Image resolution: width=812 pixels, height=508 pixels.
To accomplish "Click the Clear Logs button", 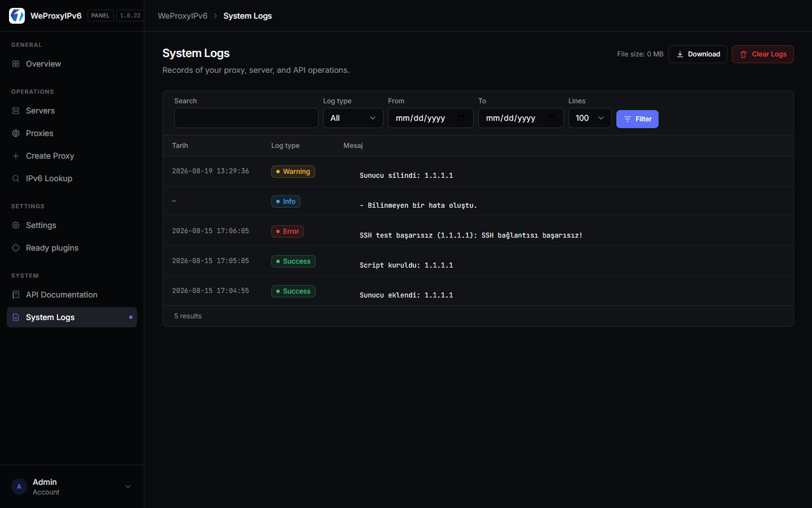I will 762,54.
